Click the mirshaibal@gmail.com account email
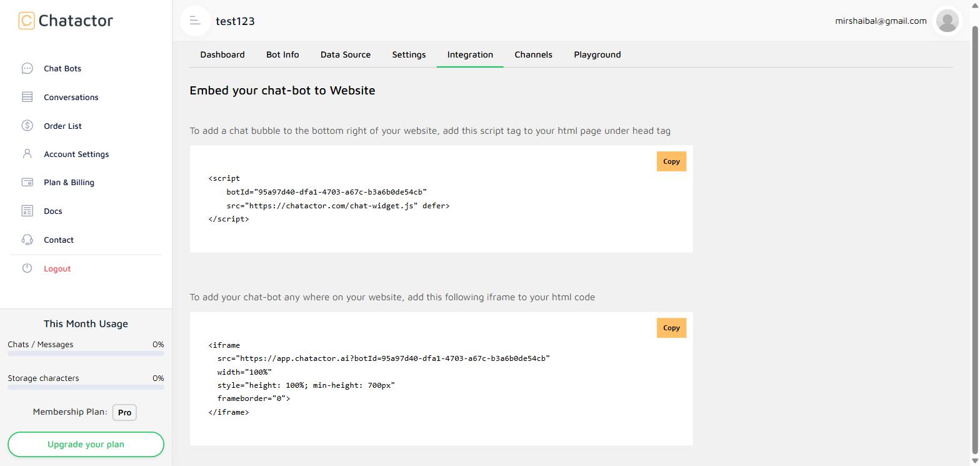980x466 pixels. (881, 21)
